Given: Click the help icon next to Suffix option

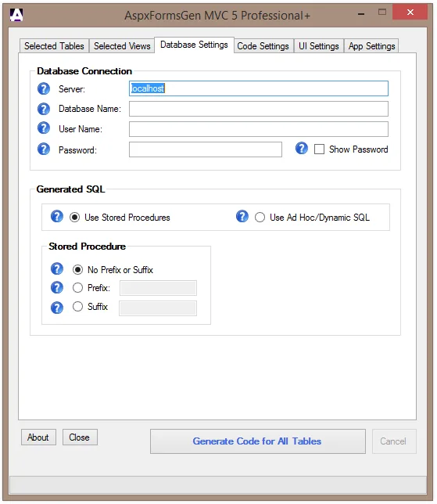Looking at the screenshot, I should click(57, 308).
